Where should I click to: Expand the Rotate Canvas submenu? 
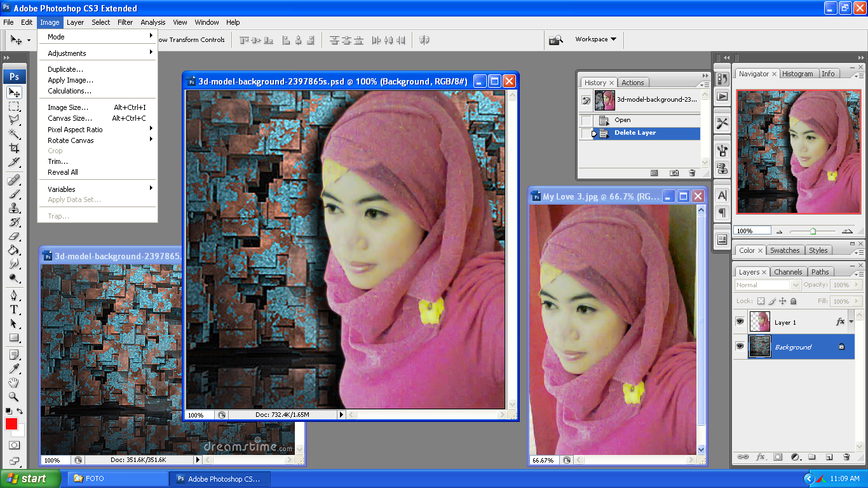click(70, 140)
